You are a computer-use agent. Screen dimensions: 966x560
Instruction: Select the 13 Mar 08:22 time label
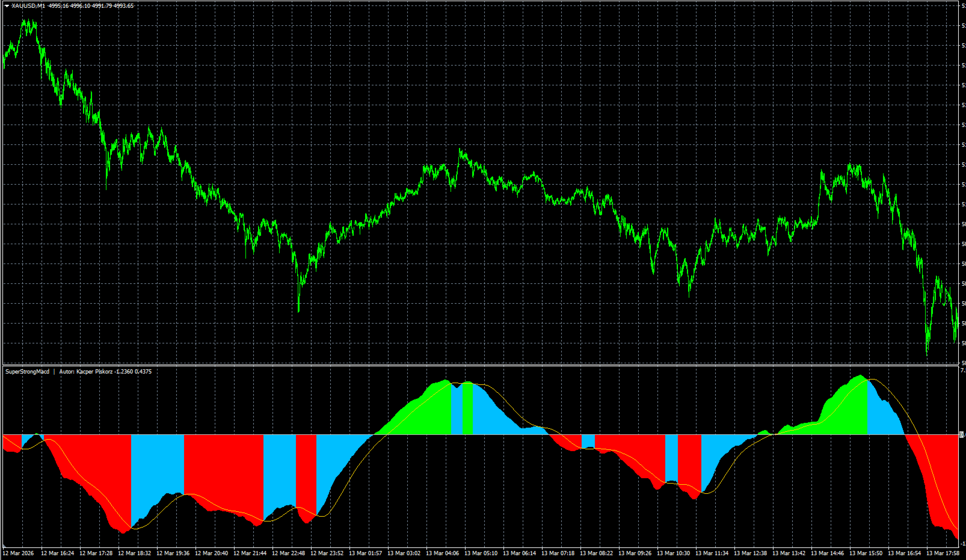click(x=596, y=553)
